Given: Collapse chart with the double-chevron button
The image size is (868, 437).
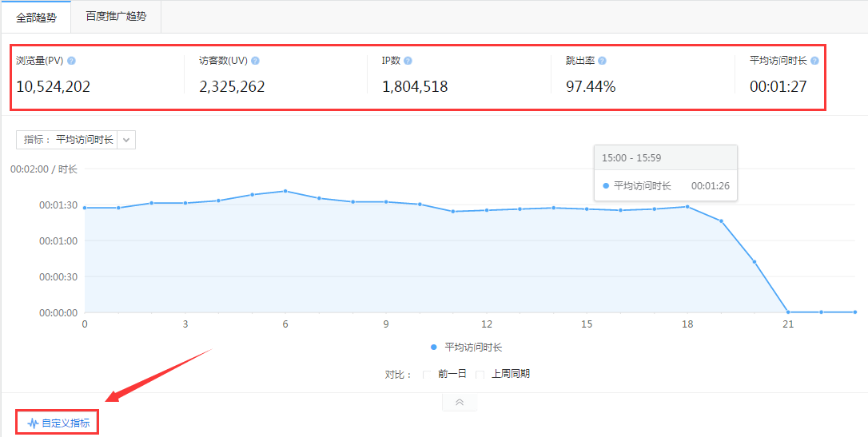Looking at the screenshot, I should pos(460,402).
